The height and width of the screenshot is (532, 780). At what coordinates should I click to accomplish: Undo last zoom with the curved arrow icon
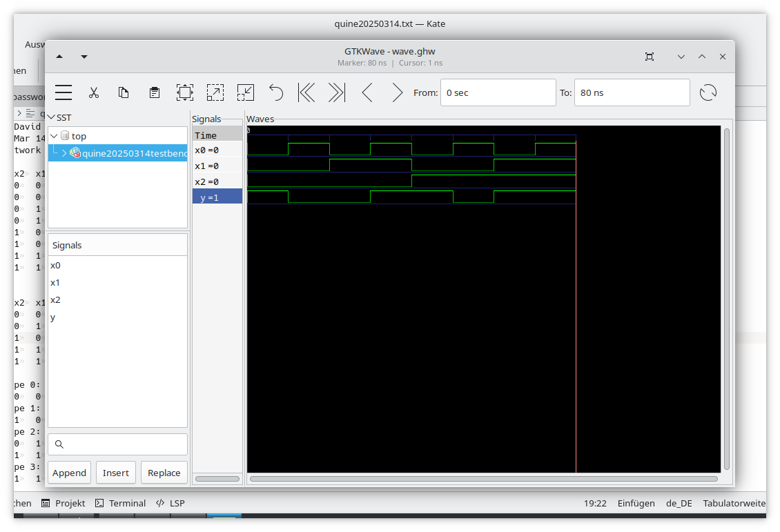[x=276, y=92]
